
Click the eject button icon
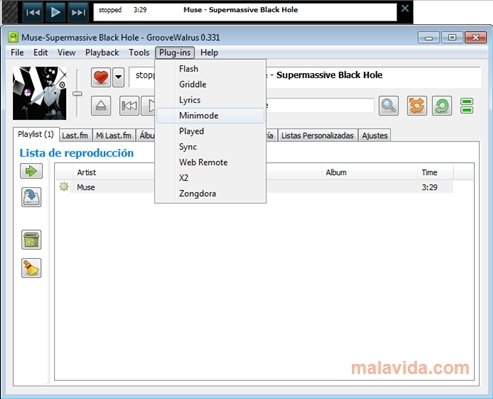coord(101,106)
